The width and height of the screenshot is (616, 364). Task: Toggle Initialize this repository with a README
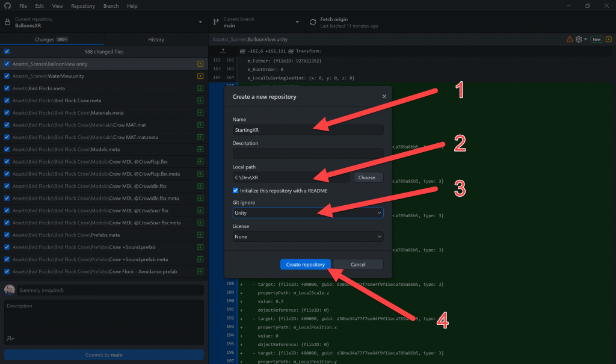[x=235, y=190]
